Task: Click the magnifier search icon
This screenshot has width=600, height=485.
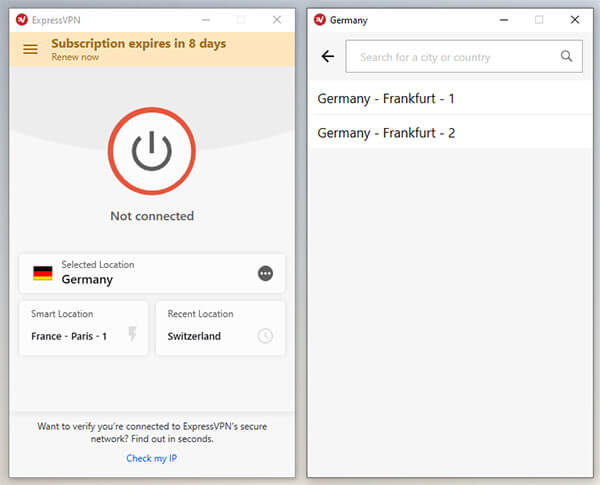Action: [566, 56]
